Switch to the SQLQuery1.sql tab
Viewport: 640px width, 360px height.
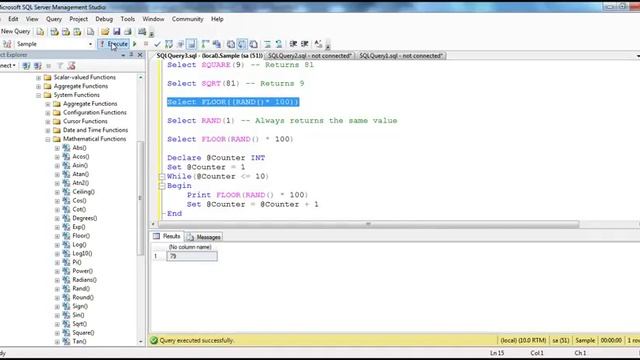(401, 56)
